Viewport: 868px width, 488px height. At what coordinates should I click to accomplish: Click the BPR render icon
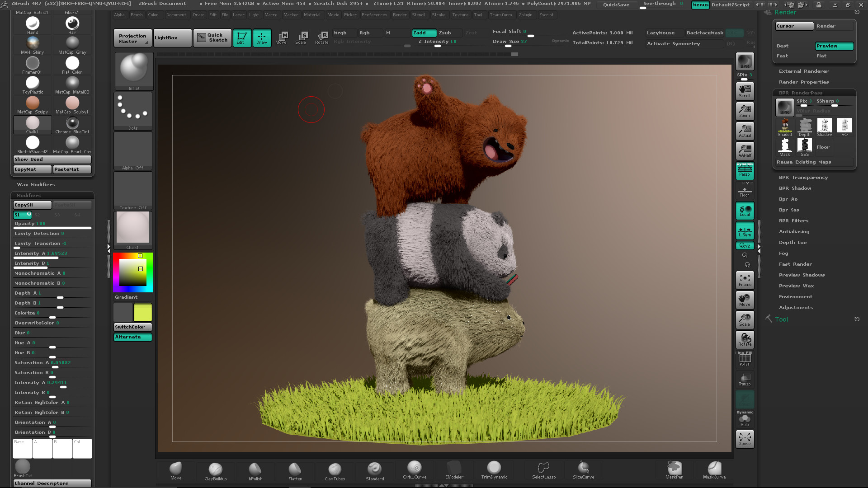(x=745, y=61)
